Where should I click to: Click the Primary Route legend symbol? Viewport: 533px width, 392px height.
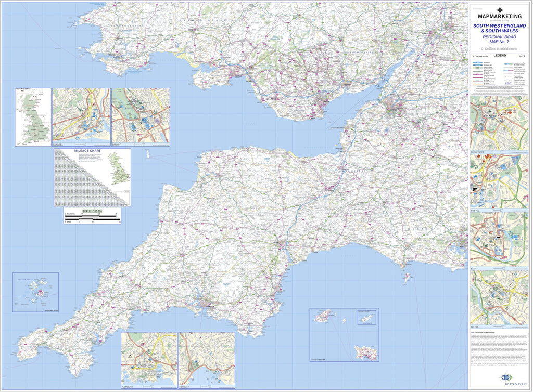478,68
